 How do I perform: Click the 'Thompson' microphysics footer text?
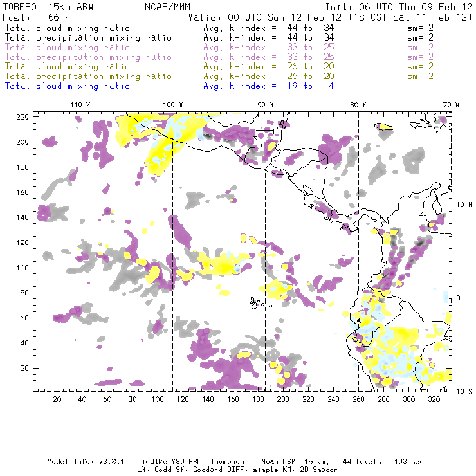point(227,462)
